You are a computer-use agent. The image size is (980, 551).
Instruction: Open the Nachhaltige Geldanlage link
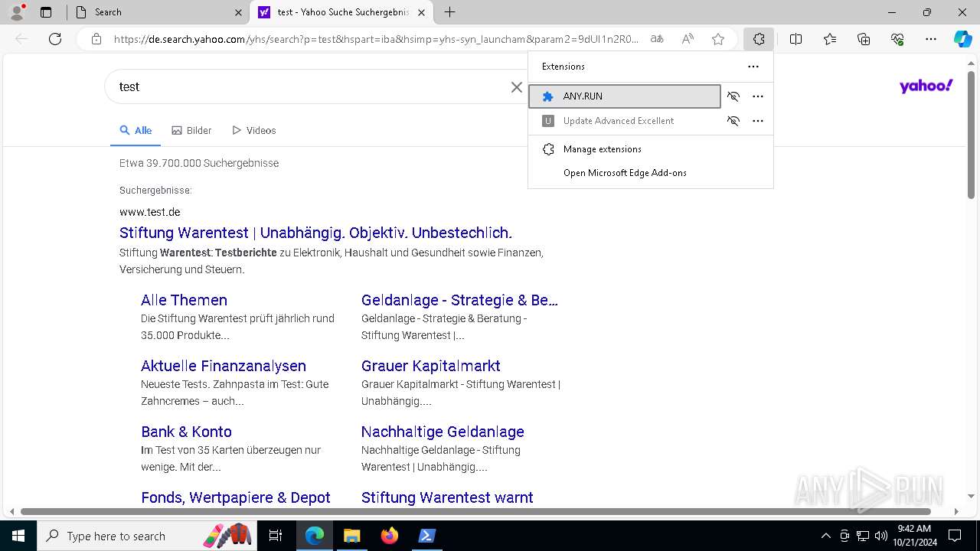pos(443,432)
